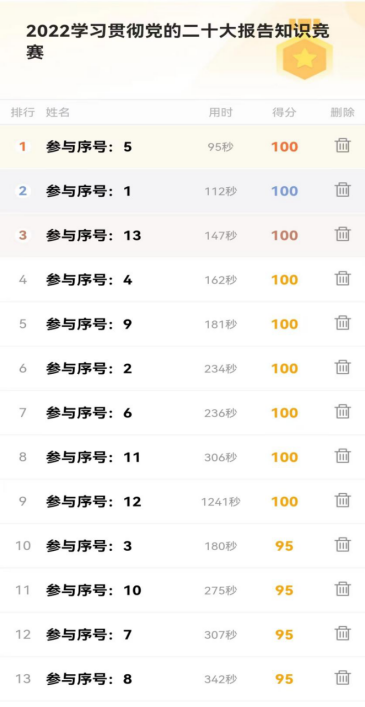
Task: Click trash icon for participant number 8
Action: [x=342, y=678]
